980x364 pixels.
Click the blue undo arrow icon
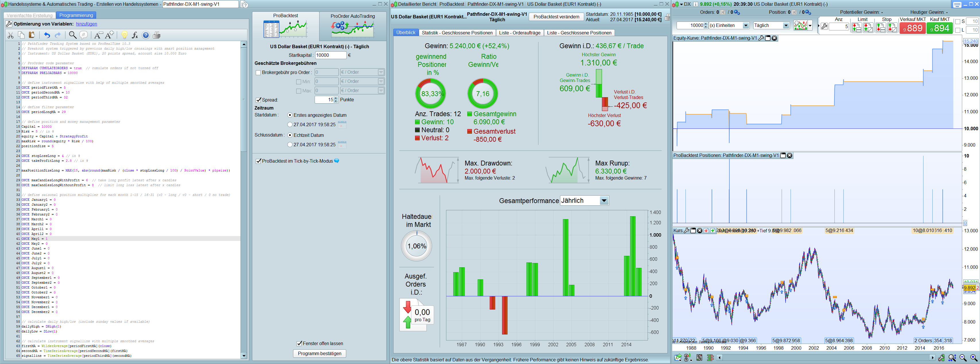(47, 35)
